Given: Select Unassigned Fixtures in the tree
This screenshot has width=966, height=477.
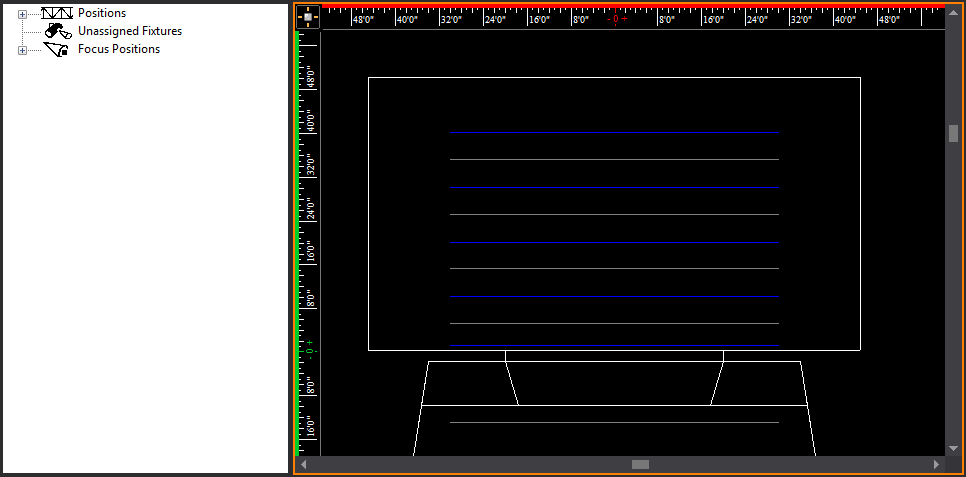Looking at the screenshot, I should pyautogui.click(x=129, y=31).
